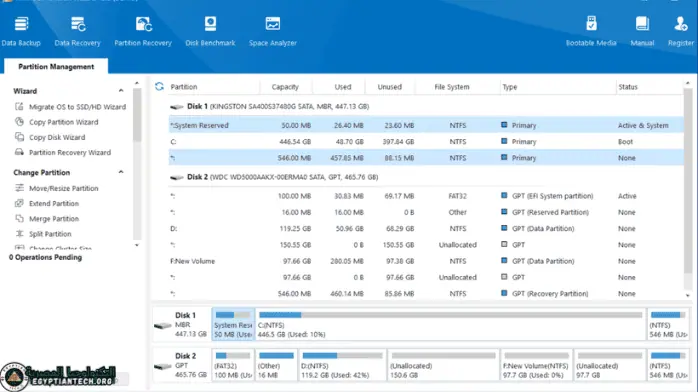Click the Copy Disk Wizard icon
Screen dimensions: 698x392
click(19, 137)
